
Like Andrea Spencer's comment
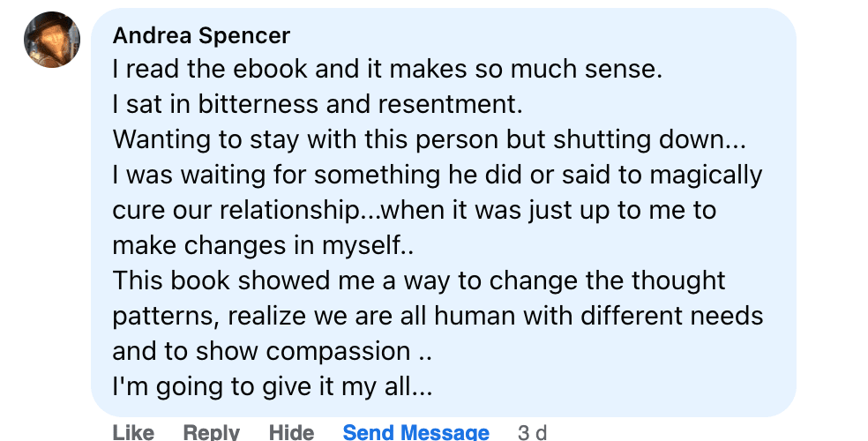tap(133, 432)
